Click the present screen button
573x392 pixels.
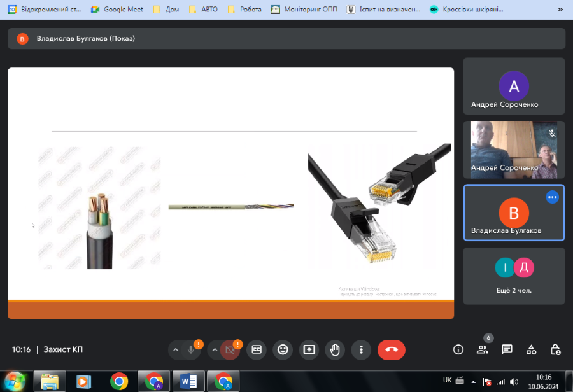[309, 349]
